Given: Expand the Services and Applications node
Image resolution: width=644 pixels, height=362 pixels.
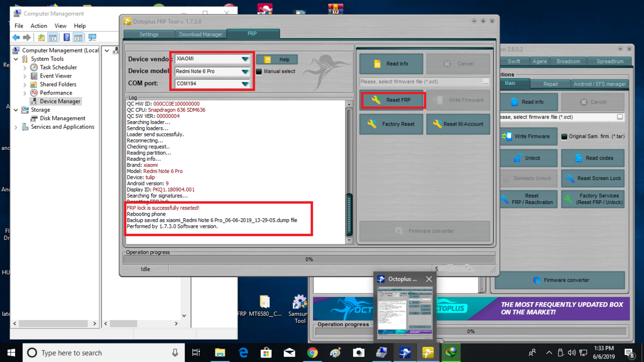Looking at the screenshot, I should coord(16,127).
